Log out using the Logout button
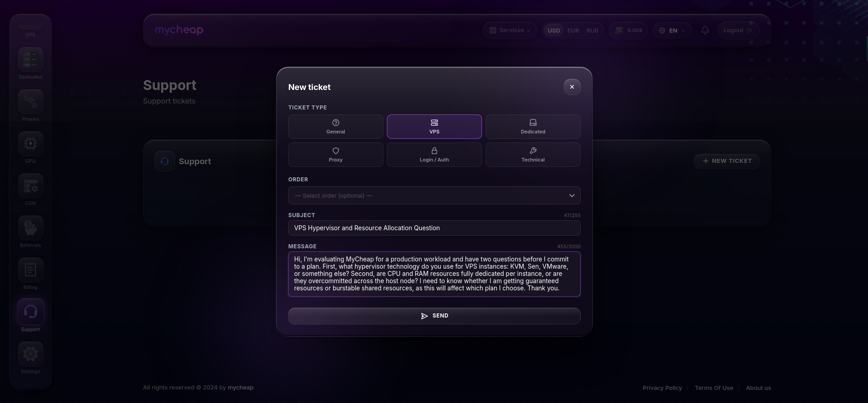The image size is (868, 403). tap(738, 30)
